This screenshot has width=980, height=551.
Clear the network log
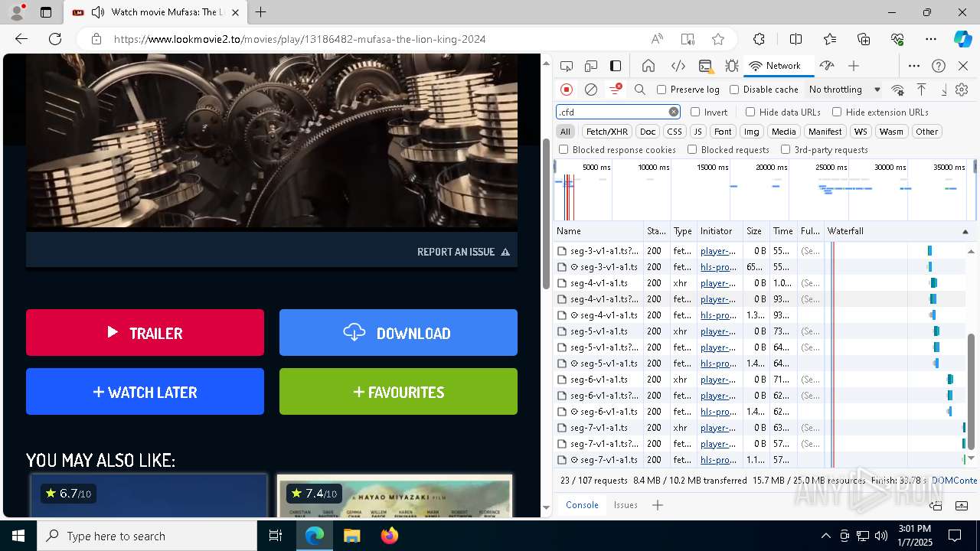coord(591,90)
